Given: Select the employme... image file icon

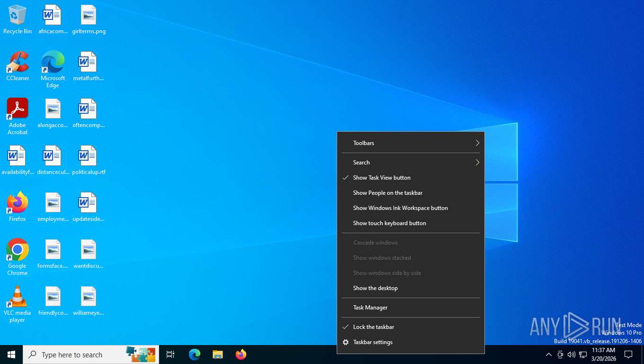Looking at the screenshot, I should (x=53, y=207).
